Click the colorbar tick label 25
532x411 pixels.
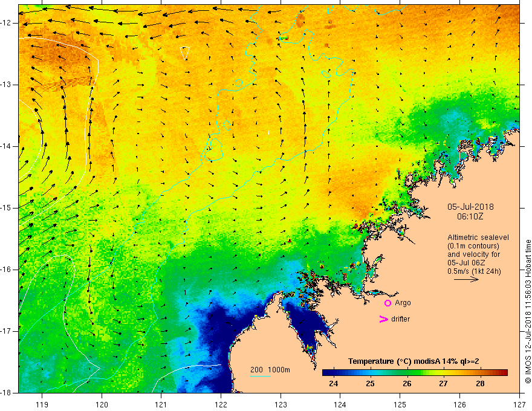click(x=370, y=384)
